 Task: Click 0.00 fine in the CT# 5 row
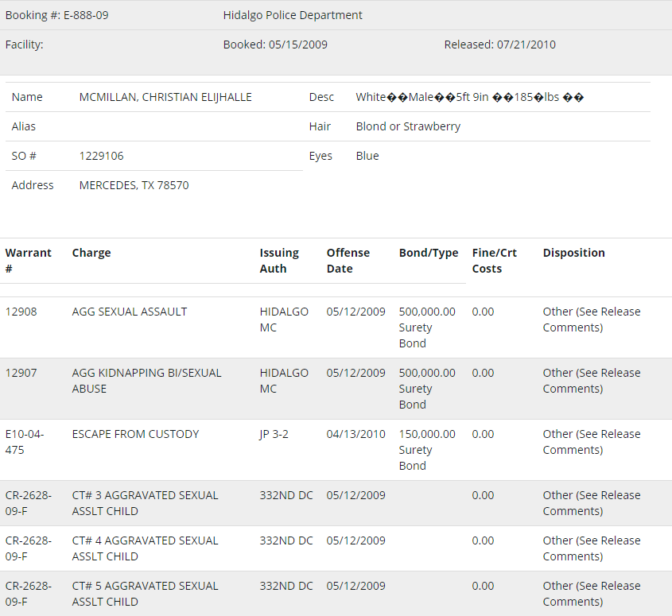tap(483, 586)
